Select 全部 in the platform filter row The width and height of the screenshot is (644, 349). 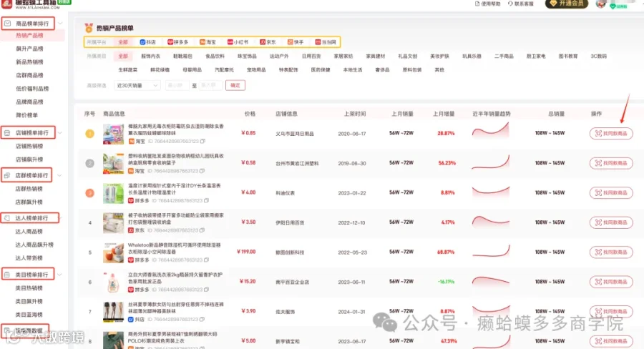(123, 42)
